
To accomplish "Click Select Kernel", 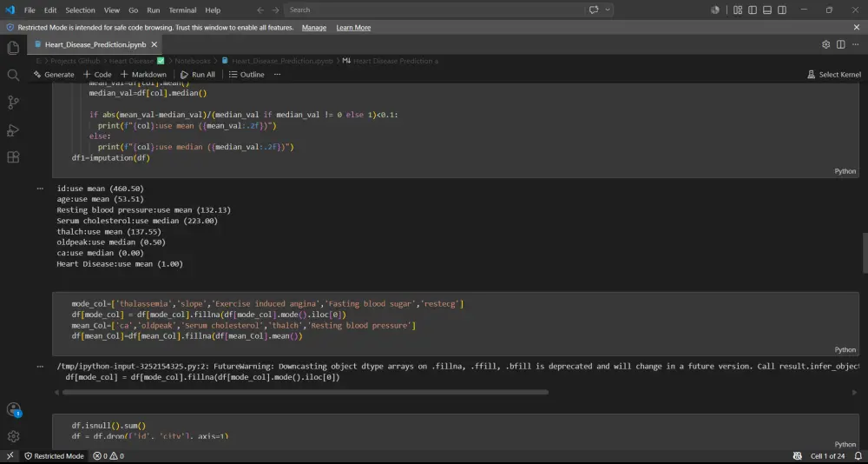I will pyautogui.click(x=834, y=74).
